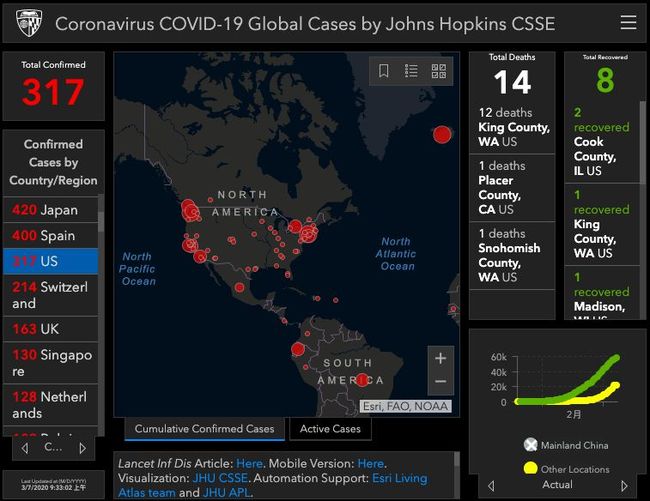Screen dimensions: 650x501
Task: Go to next country list page arrow
Action: [82, 448]
